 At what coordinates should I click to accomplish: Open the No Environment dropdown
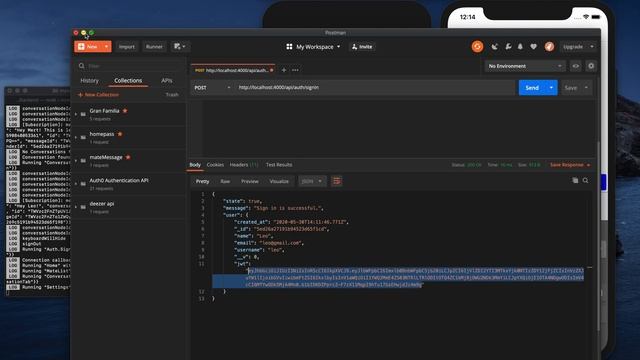(525, 66)
